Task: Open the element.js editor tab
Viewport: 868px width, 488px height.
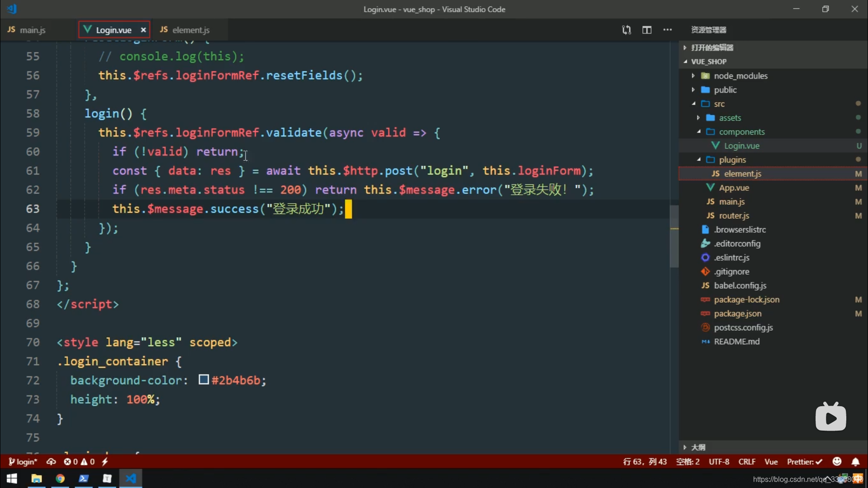Action: click(x=184, y=30)
